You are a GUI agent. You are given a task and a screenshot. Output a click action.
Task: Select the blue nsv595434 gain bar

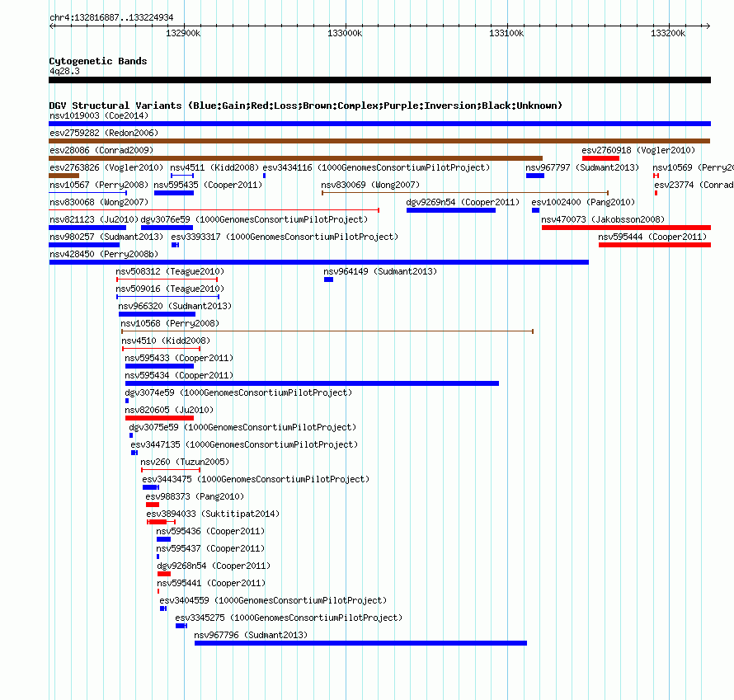click(x=312, y=383)
